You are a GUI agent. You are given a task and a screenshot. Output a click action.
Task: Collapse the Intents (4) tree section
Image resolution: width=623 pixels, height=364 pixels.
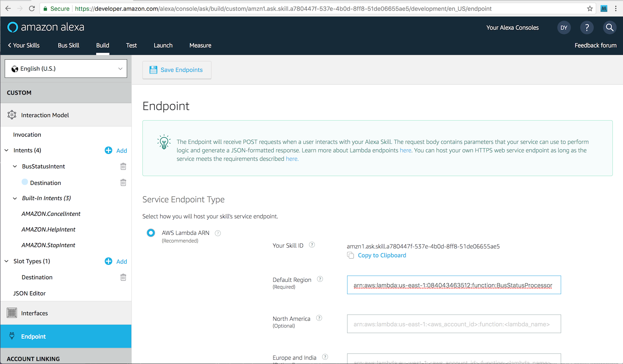(x=6, y=150)
